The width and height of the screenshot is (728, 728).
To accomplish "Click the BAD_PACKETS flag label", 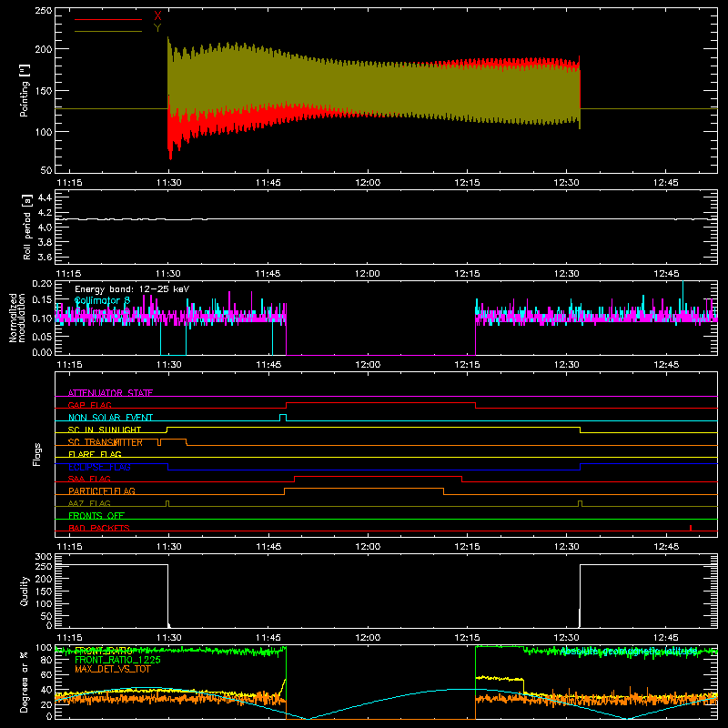I will coord(99,528).
